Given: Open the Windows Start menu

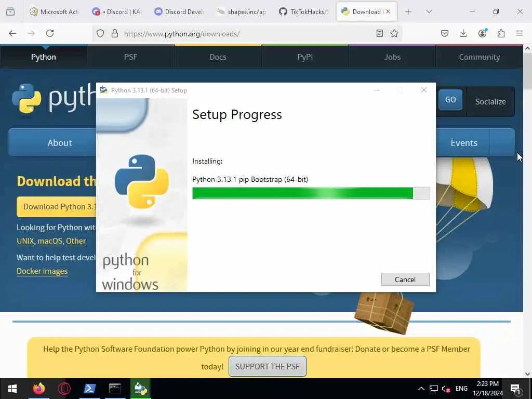Looking at the screenshot, I should [12, 389].
